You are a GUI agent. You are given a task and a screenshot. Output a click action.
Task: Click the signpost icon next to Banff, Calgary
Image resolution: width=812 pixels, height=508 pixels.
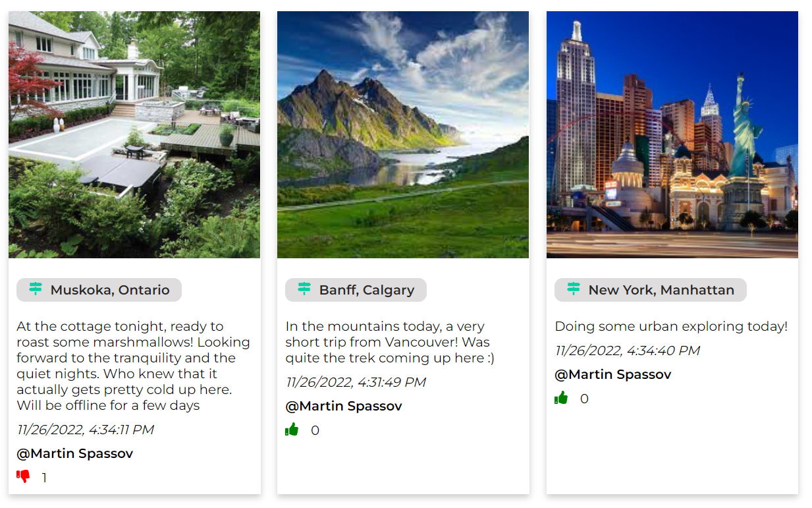(304, 290)
